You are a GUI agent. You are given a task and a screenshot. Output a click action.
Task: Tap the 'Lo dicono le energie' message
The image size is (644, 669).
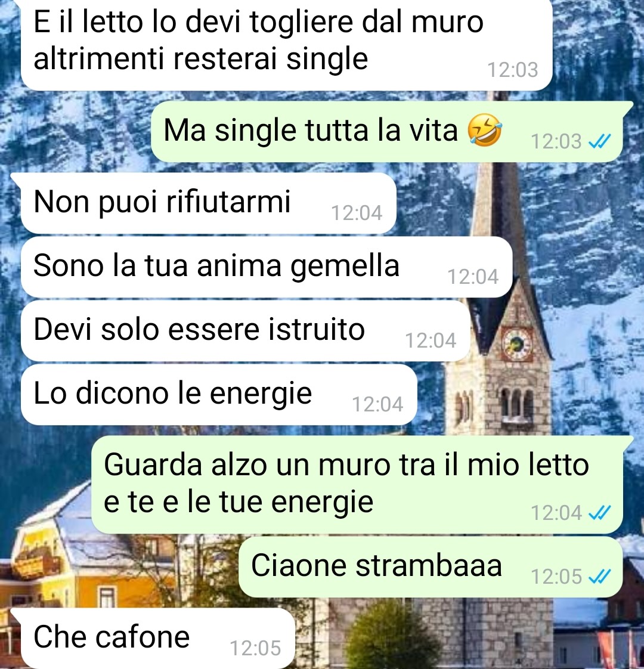coord(219,394)
